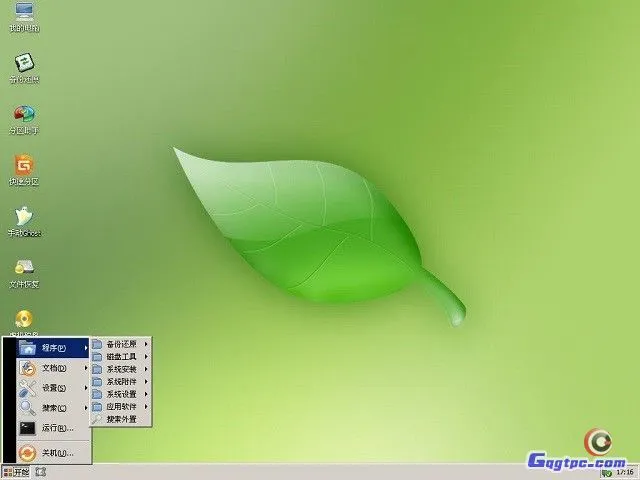Click the 开始 start button

16,472
